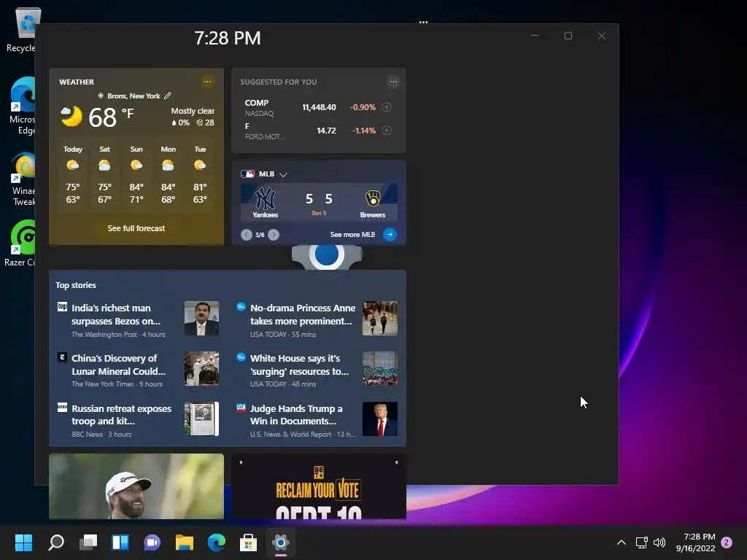Expand the MLB league dropdown
This screenshot has height=560, width=747.
point(284,174)
